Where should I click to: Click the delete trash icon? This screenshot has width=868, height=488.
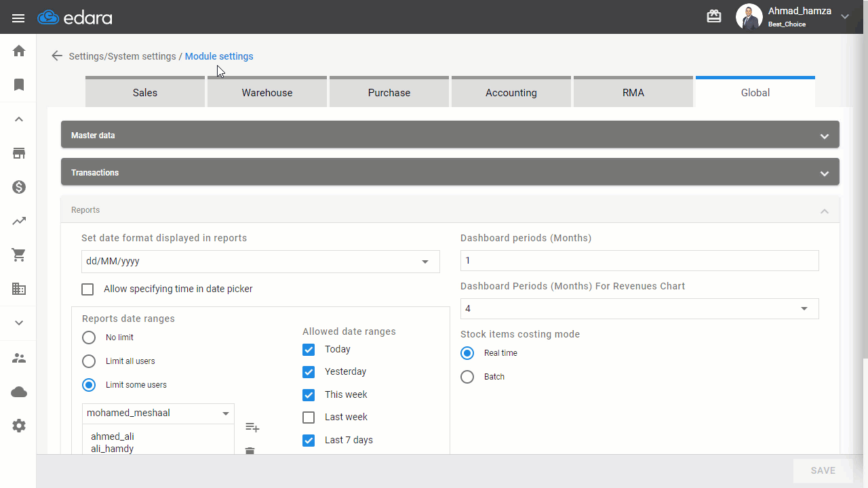[x=250, y=451]
